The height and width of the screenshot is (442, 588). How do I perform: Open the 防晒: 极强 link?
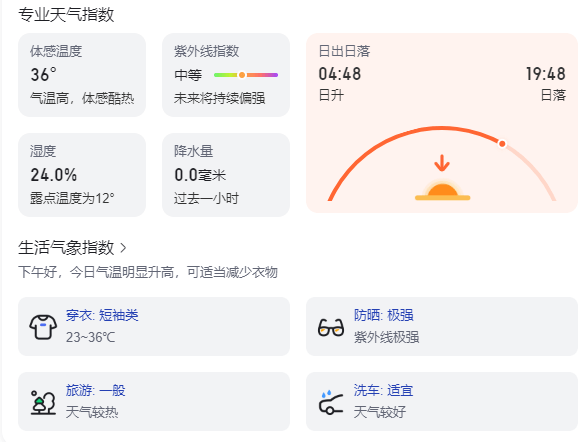coord(384,315)
